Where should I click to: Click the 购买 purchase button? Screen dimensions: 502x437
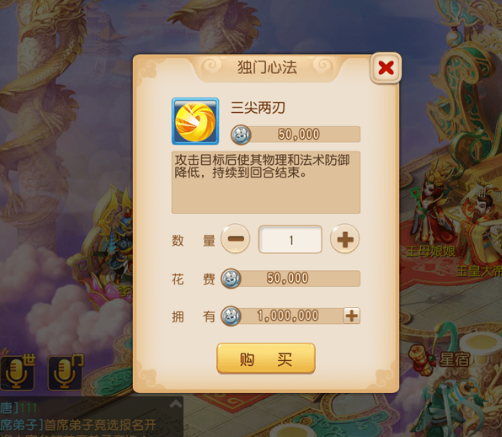tap(266, 358)
